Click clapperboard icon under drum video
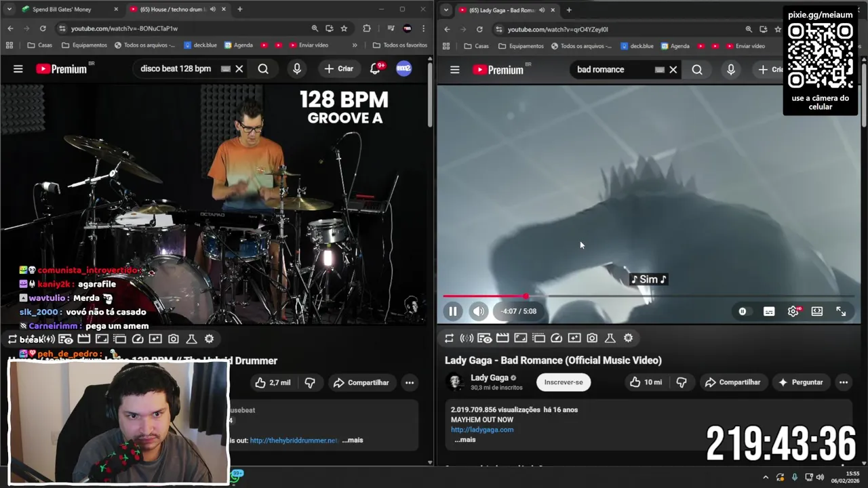 [x=84, y=339]
